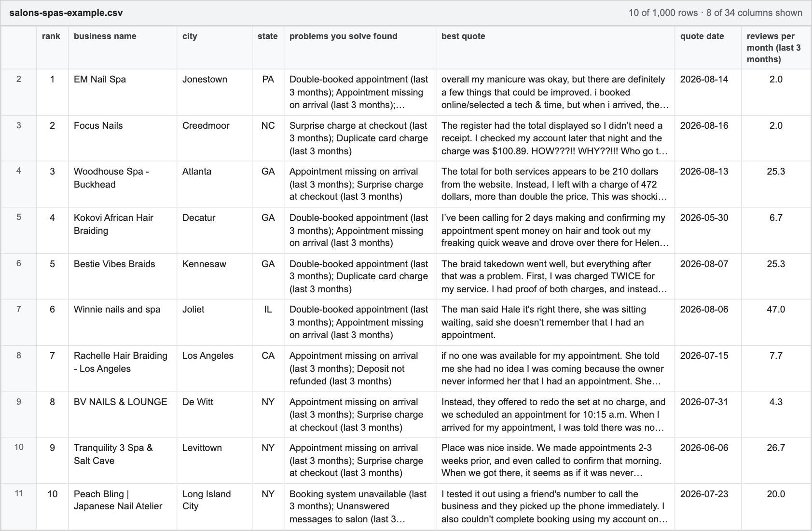The height and width of the screenshot is (531, 812).
Task: Select the EM Nail Spa cell
Action: pos(123,92)
